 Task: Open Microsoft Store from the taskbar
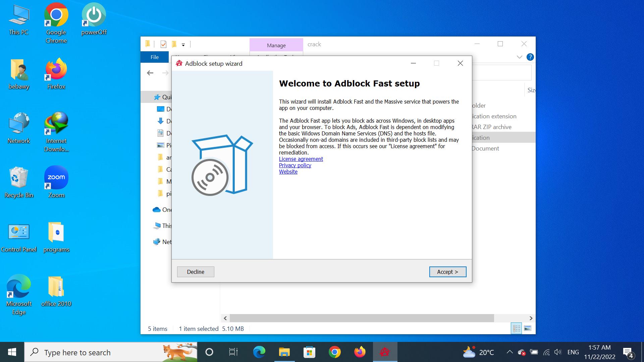pos(309,352)
